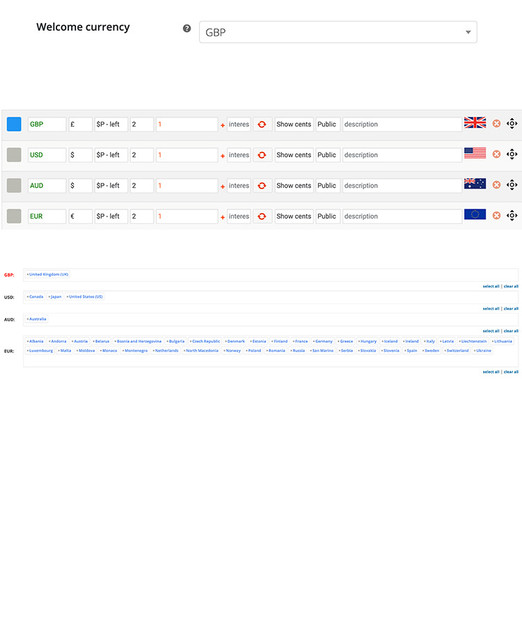Open the $P - left format dropdown for GBP
The width and height of the screenshot is (522, 640).
[x=111, y=124]
